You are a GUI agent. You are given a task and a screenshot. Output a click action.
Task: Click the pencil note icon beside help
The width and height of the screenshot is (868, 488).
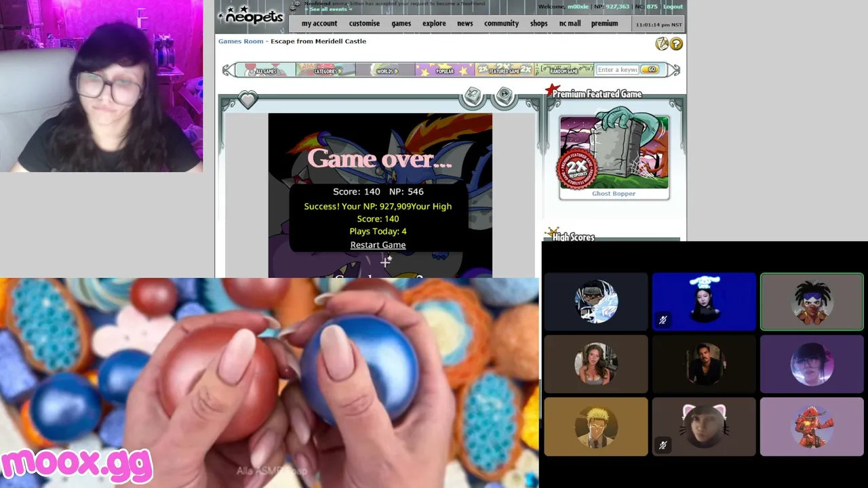pyautogui.click(x=662, y=44)
